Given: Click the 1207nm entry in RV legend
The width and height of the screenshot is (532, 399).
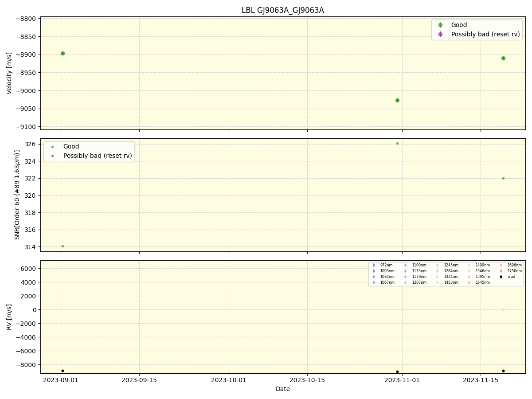Looking at the screenshot, I should coord(419,282).
